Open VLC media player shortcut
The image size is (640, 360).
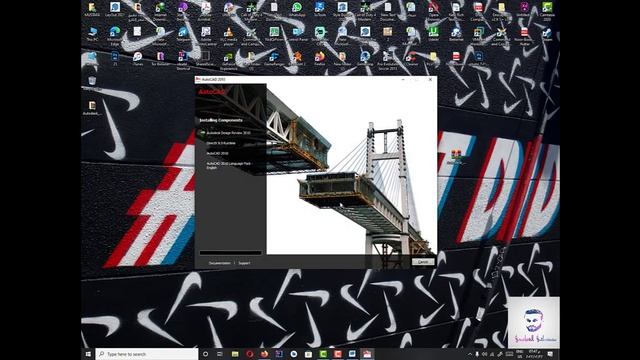pos(229,36)
